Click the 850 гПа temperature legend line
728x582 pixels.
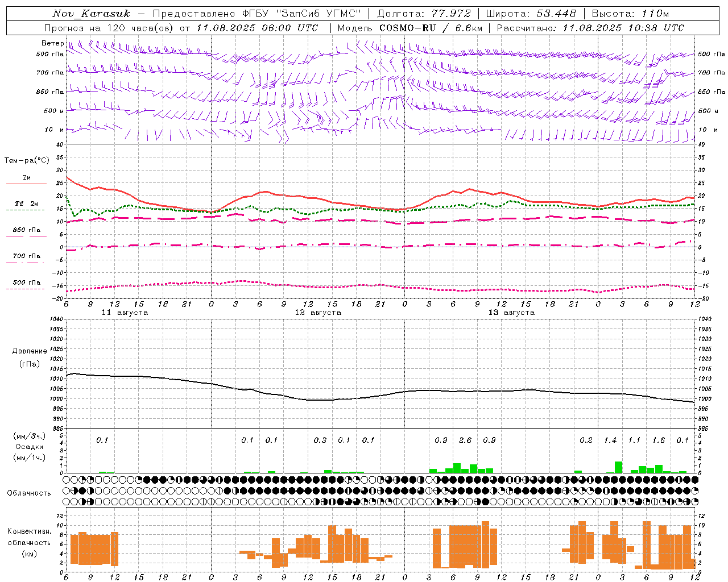click(x=26, y=236)
